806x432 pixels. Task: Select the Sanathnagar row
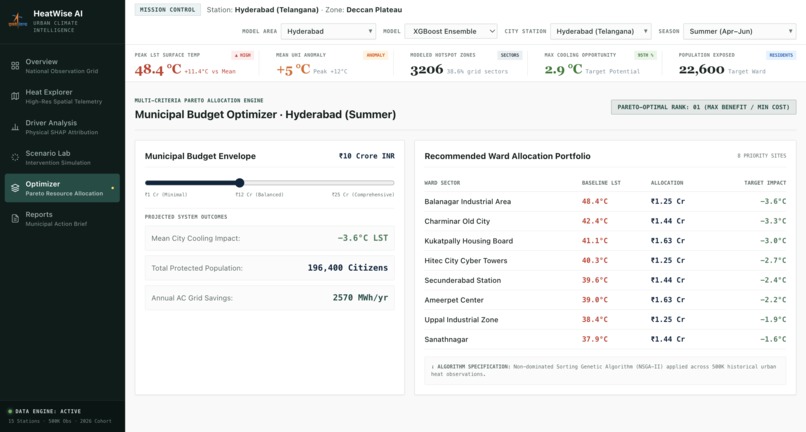[x=605, y=339]
